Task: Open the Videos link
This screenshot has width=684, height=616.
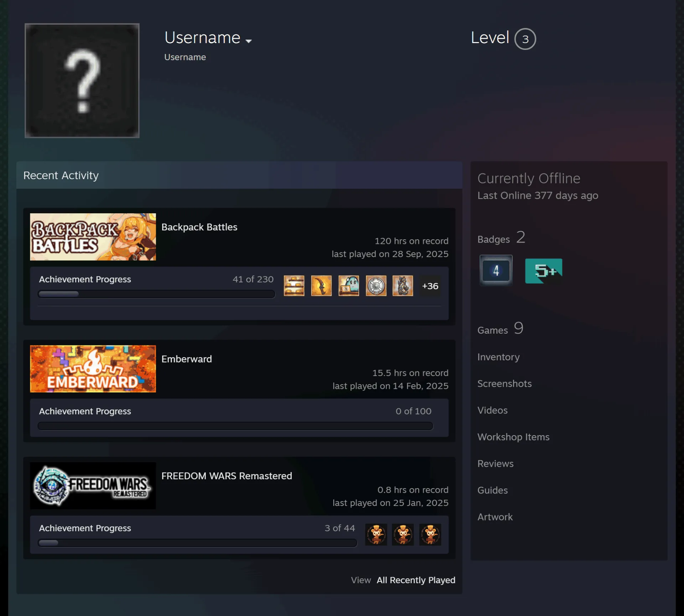Action: [492, 410]
